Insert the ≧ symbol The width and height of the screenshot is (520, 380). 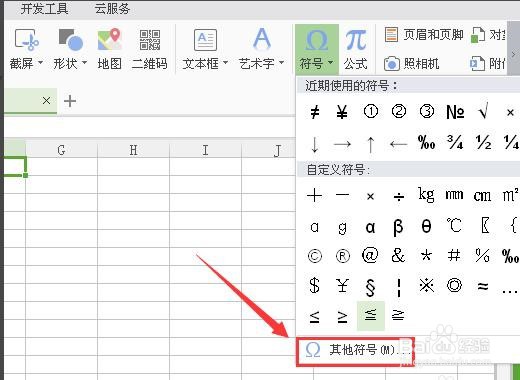coord(398,315)
